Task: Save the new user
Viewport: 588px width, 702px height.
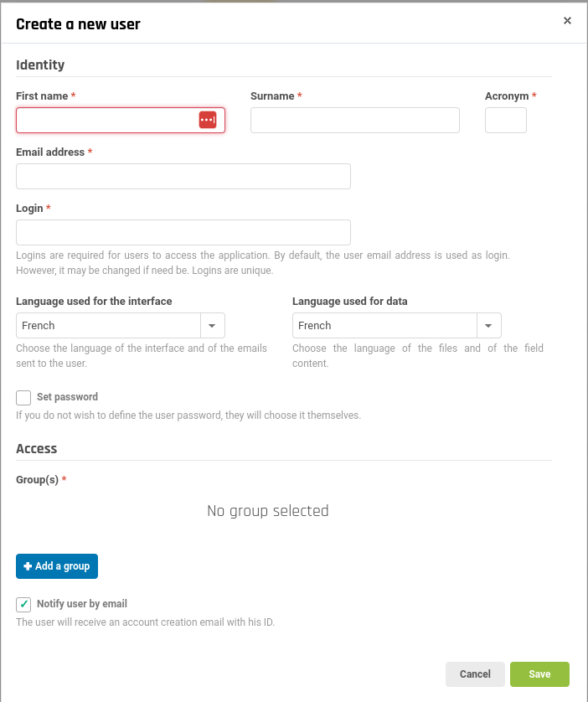Action: pyautogui.click(x=539, y=674)
